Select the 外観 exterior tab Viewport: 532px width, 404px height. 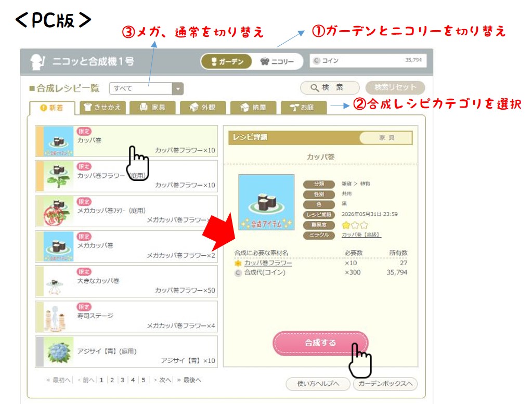tap(203, 108)
